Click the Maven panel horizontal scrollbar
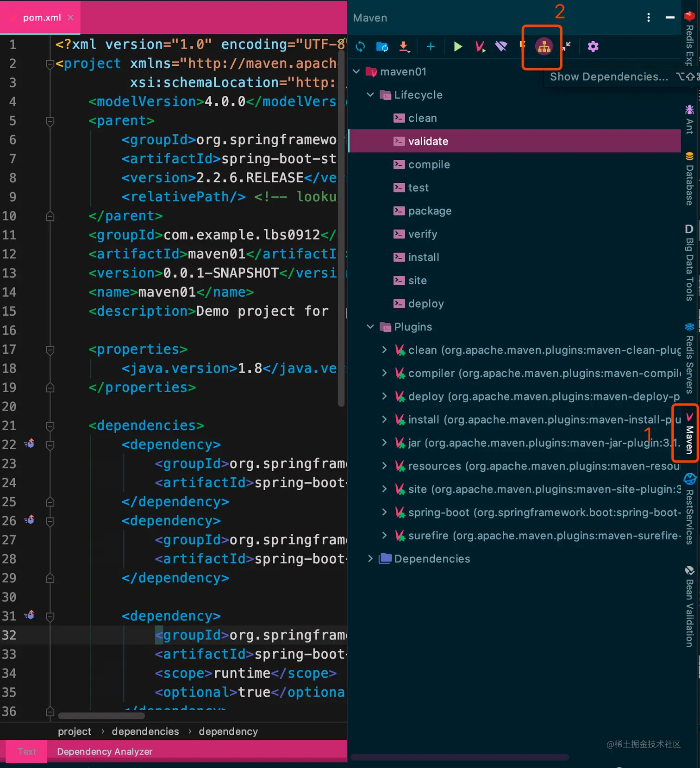The height and width of the screenshot is (768, 700). point(460,757)
